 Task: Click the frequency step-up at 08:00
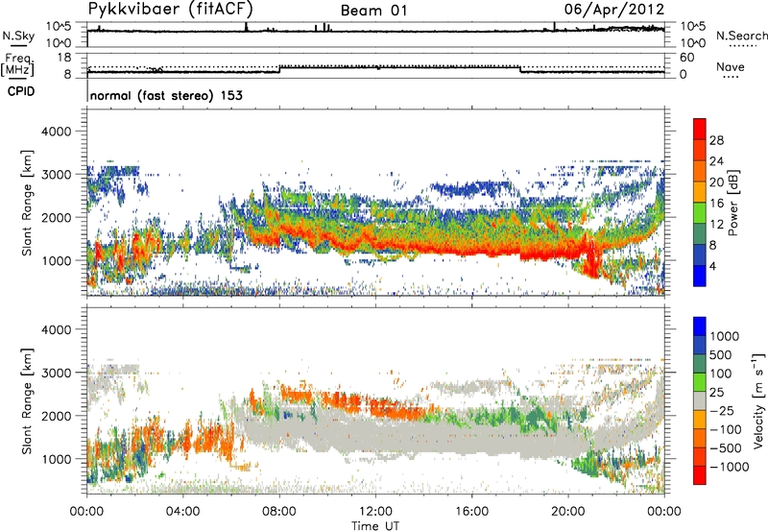[279, 69]
